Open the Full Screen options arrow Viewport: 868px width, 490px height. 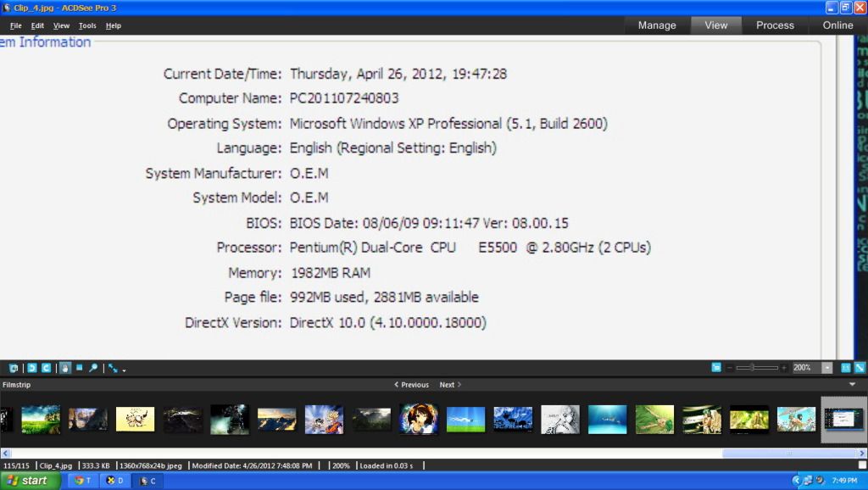click(124, 370)
